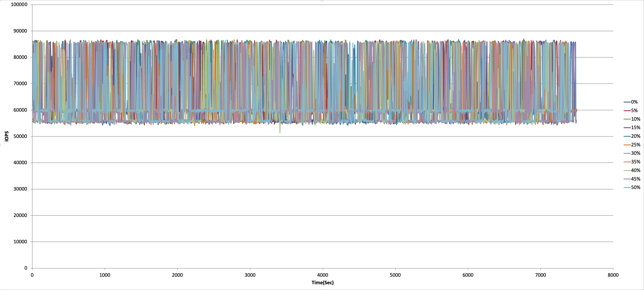Viewport: 644px width, 290px height.
Task: Select the 30% legend entry
Action: point(632,153)
